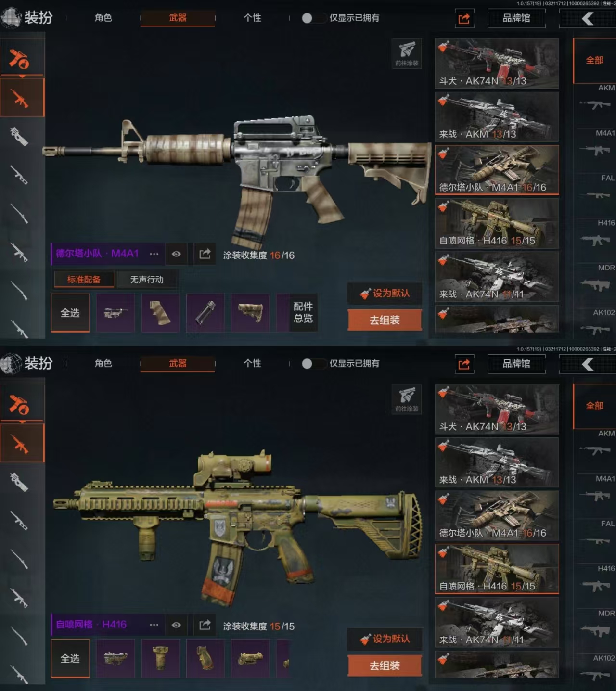
Task: Toggle the eye icon beside 自喷网格·H416
Action: click(x=176, y=625)
